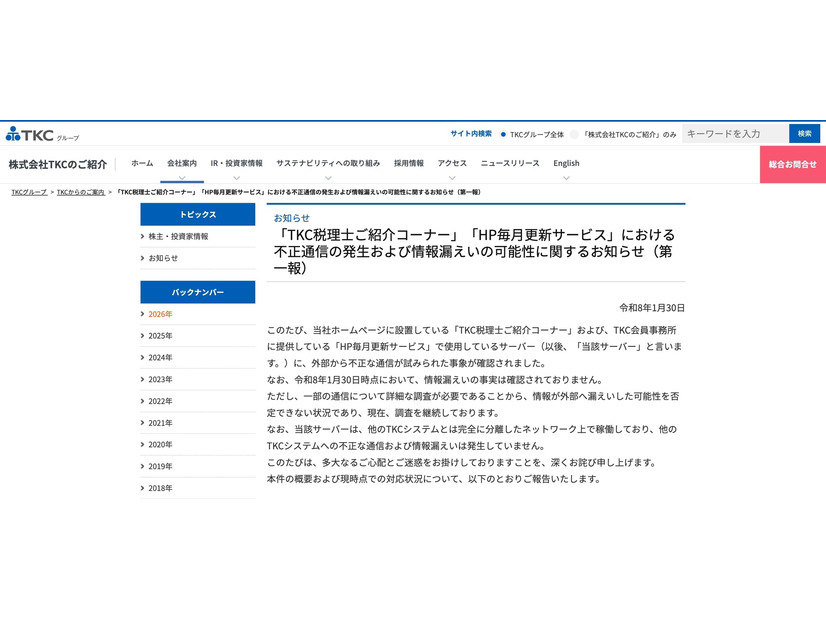Select the TKCグループ全体 search scope radio
This screenshot has height=620, width=826.
coord(501,133)
